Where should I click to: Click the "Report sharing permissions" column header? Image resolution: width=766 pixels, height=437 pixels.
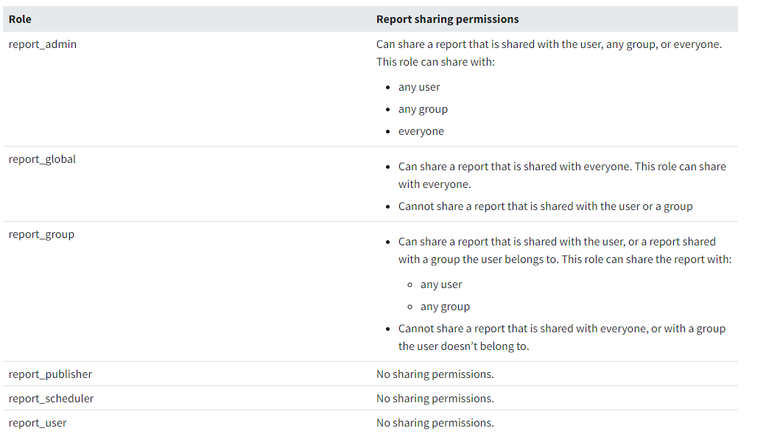447,19
